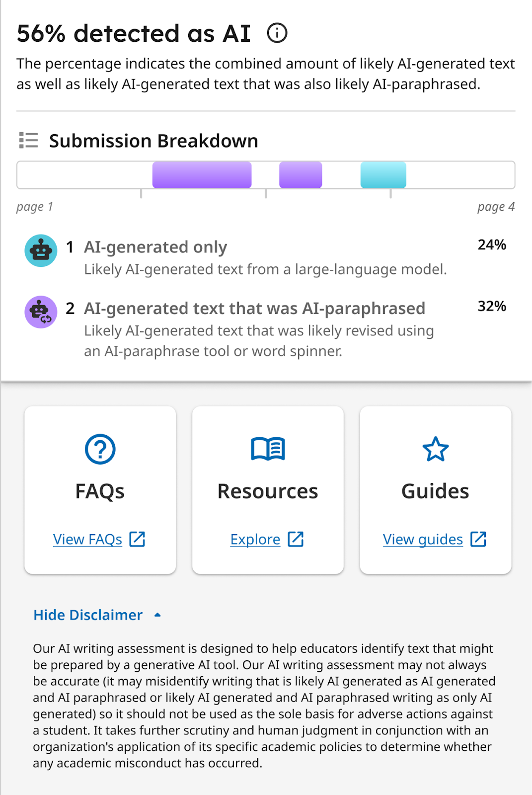Collapse the disclaimer using the up chevron
532x795 pixels.
(x=157, y=615)
